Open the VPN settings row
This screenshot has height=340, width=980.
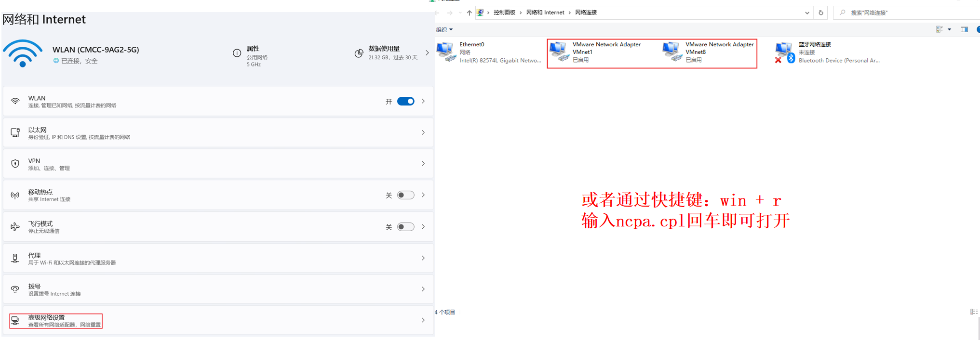click(218, 164)
